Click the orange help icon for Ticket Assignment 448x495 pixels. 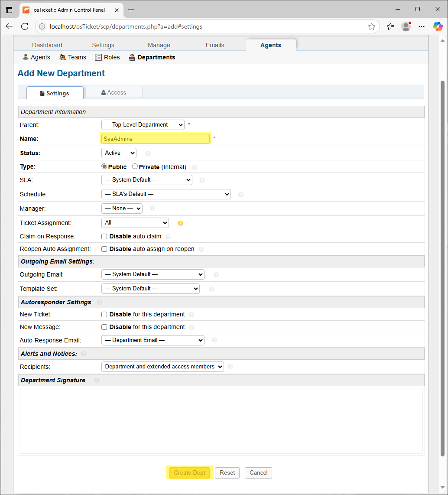coord(181,223)
